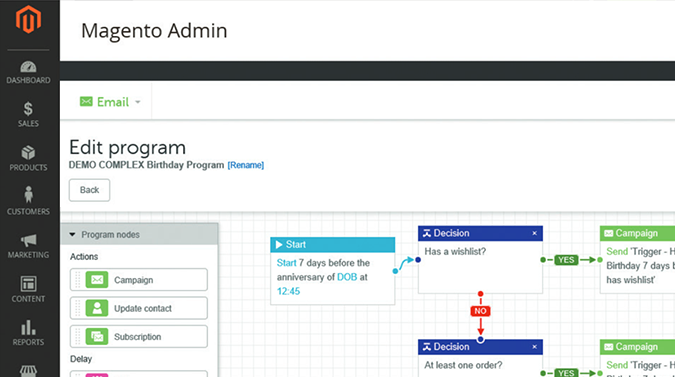This screenshot has height=377, width=675.
Task: Open the Content sidebar section
Action: [28, 290]
